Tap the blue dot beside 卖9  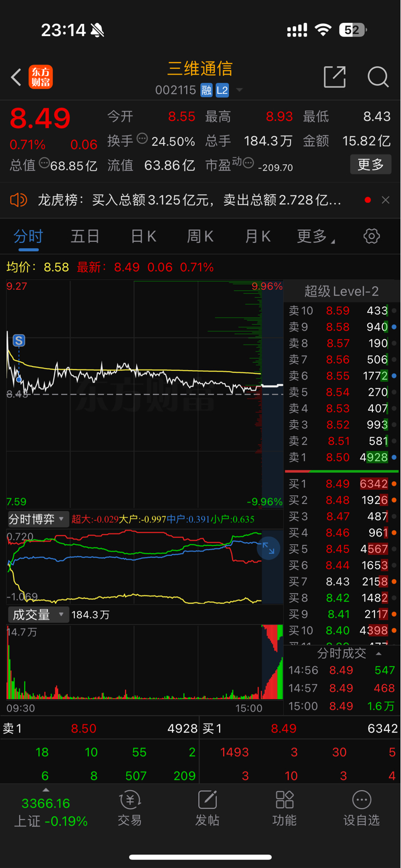coord(394,327)
